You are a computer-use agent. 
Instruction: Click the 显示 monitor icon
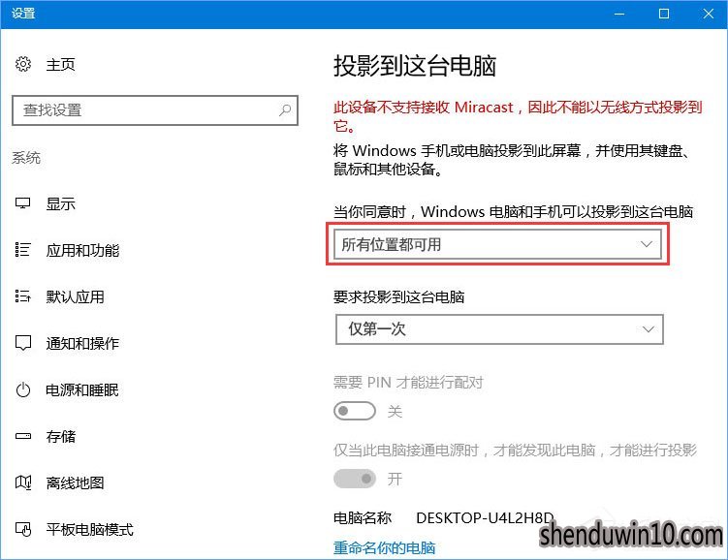click(22, 203)
